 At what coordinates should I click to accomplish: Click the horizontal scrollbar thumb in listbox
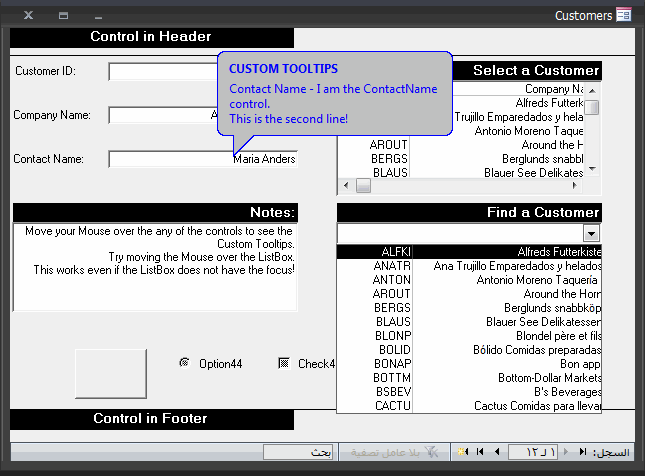click(x=363, y=185)
